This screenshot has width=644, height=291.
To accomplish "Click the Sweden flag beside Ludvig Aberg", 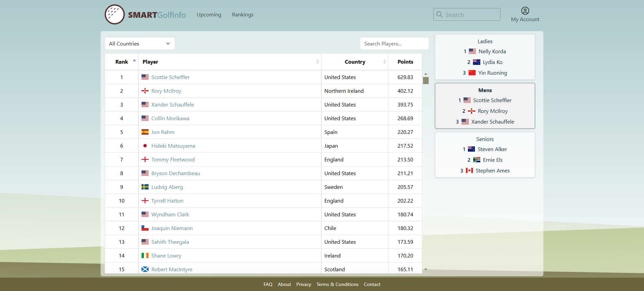I will click(x=145, y=187).
